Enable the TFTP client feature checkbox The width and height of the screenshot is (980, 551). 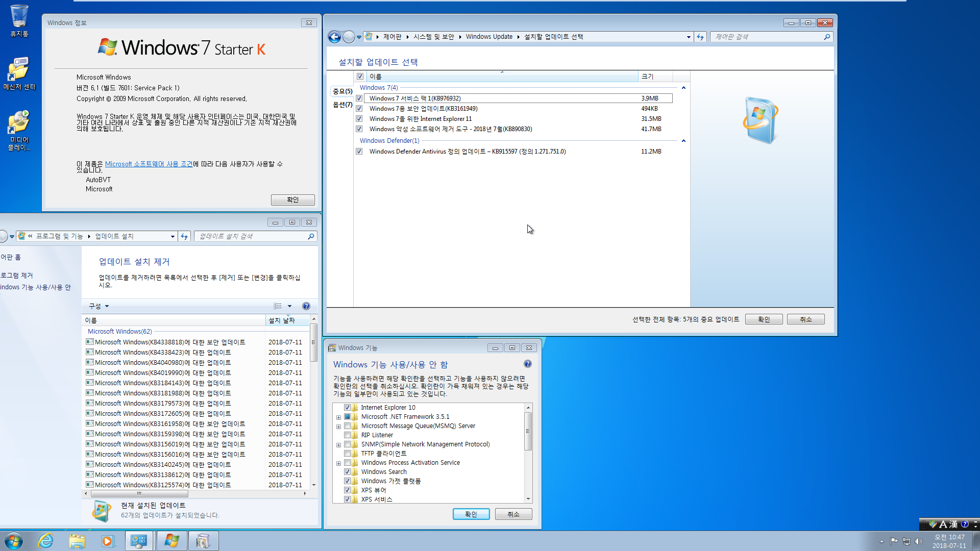[347, 454]
